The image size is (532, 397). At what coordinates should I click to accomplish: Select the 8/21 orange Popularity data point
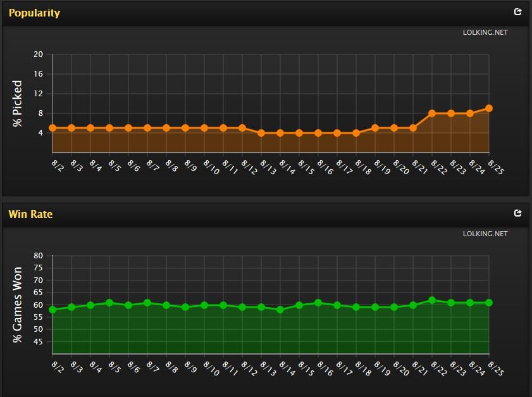413,128
